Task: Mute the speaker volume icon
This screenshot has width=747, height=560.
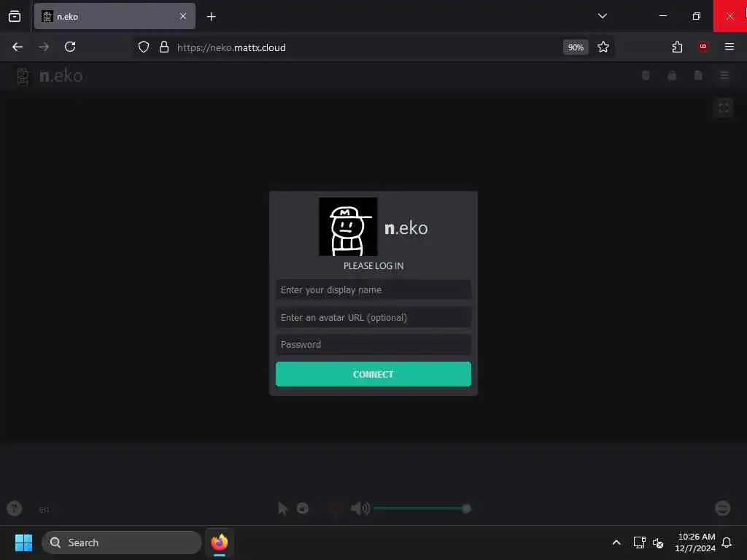Action: click(360, 508)
